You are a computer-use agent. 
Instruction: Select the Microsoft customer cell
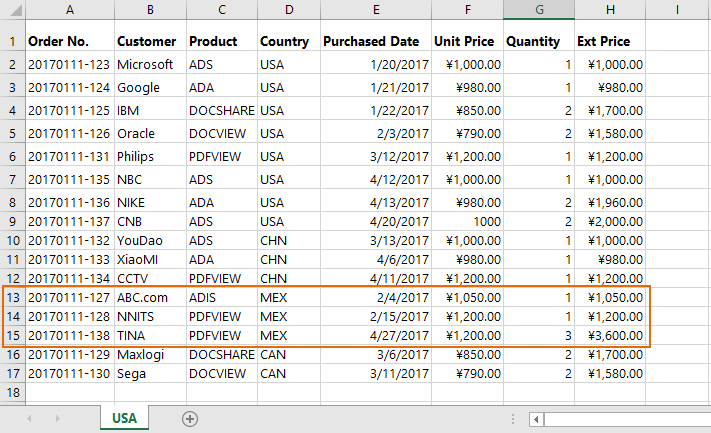point(151,64)
